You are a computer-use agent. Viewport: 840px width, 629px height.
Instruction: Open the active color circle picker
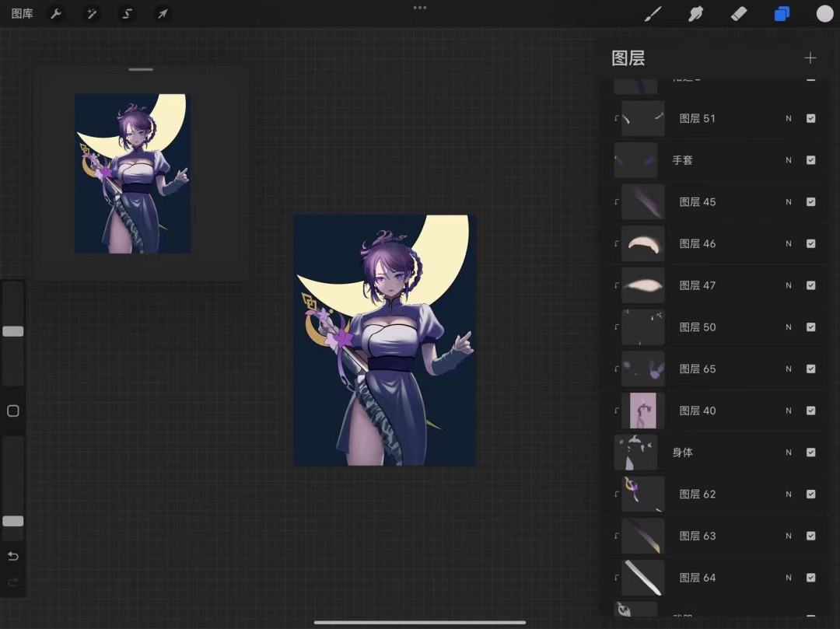pos(824,13)
